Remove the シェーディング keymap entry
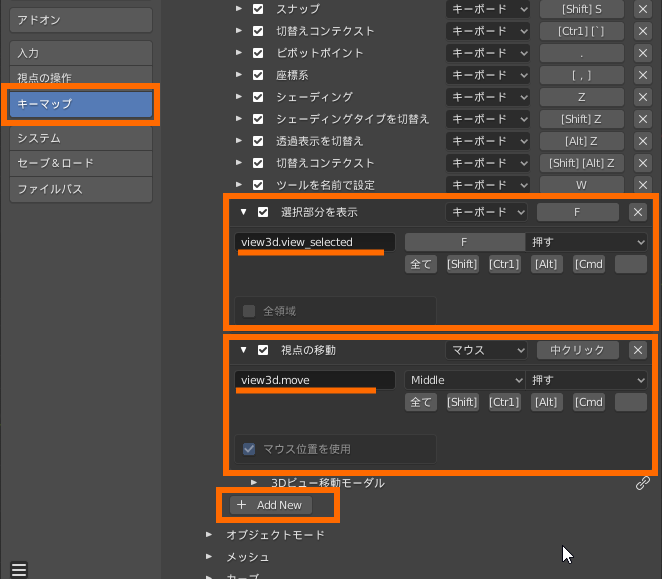Viewport: 662px width, 579px height. tap(643, 97)
